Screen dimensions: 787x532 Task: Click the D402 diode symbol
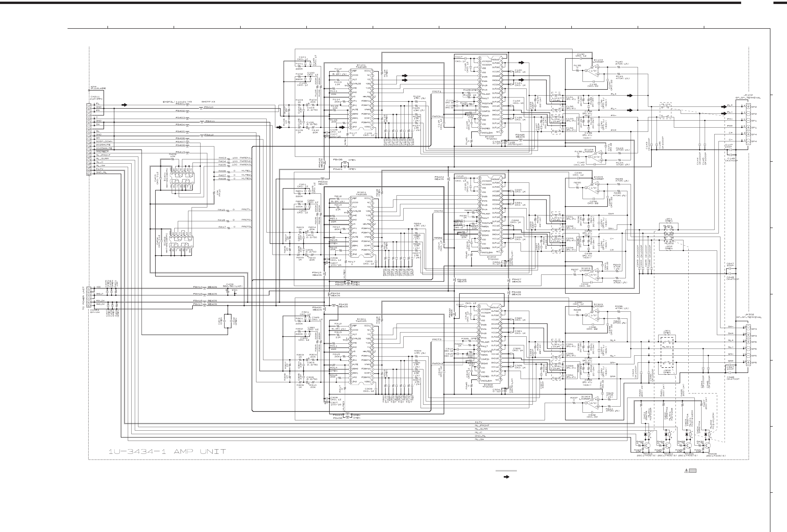(666, 434)
